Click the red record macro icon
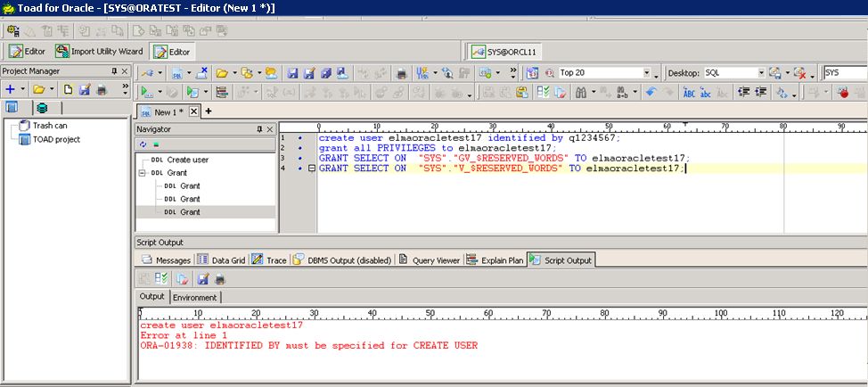 pos(843,93)
